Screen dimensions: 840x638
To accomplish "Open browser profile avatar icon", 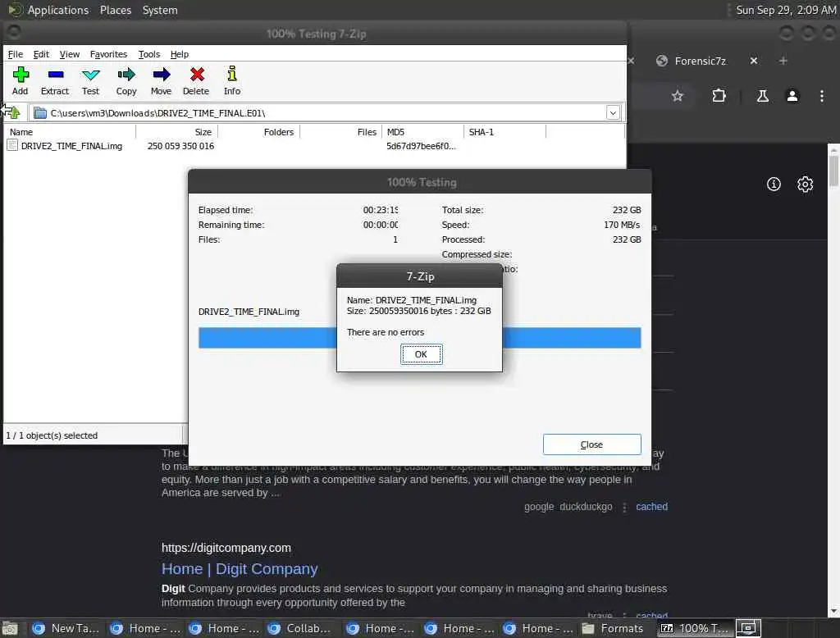I will (792, 96).
